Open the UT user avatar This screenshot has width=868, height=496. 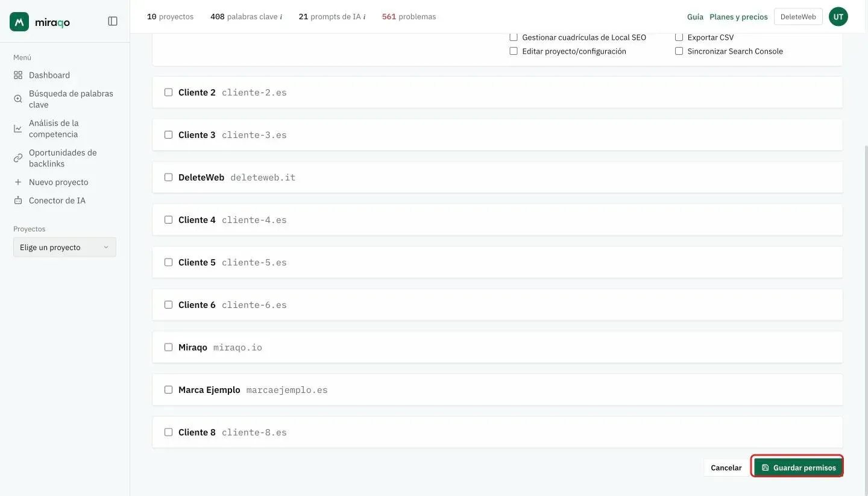tap(838, 17)
